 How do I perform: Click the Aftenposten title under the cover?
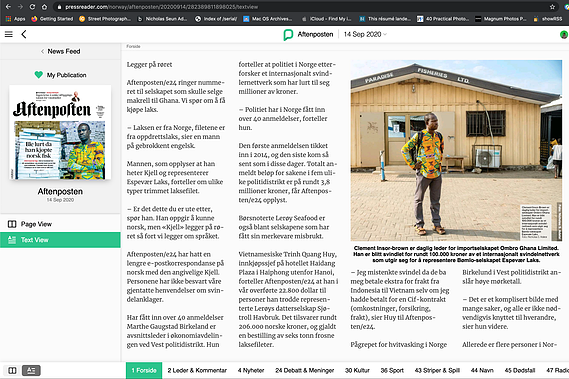(x=60, y=191)
